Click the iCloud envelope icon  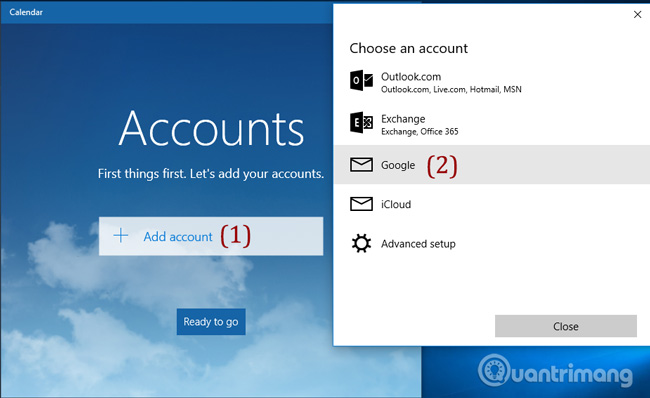(361, 204)
